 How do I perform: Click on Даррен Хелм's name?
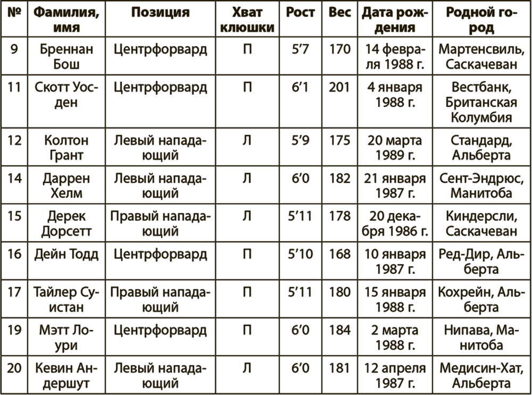[x=66, y=186]
